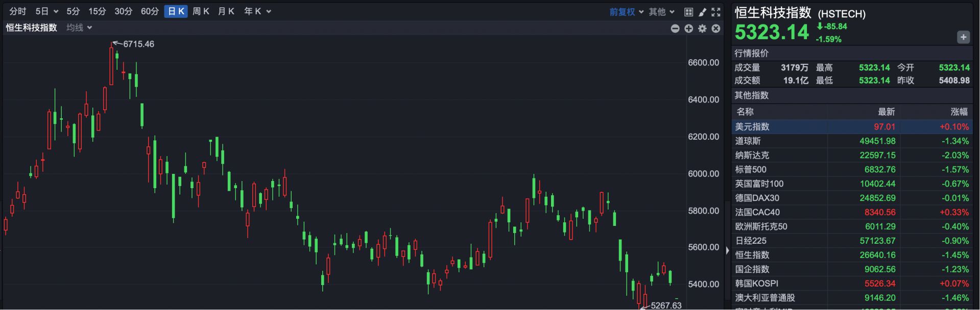Open the 年K period dropdown

[x=257, y=11]
